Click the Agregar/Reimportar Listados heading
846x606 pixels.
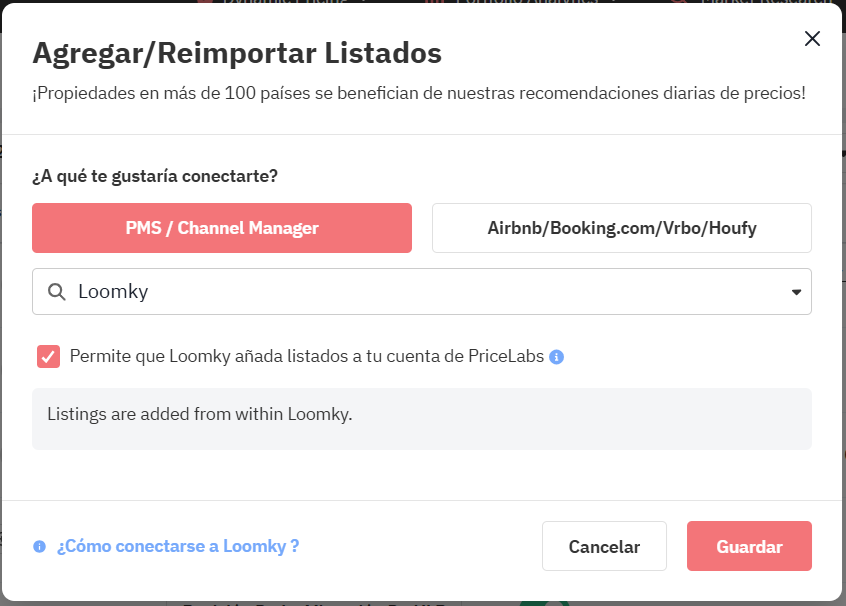tap(237, 53)
